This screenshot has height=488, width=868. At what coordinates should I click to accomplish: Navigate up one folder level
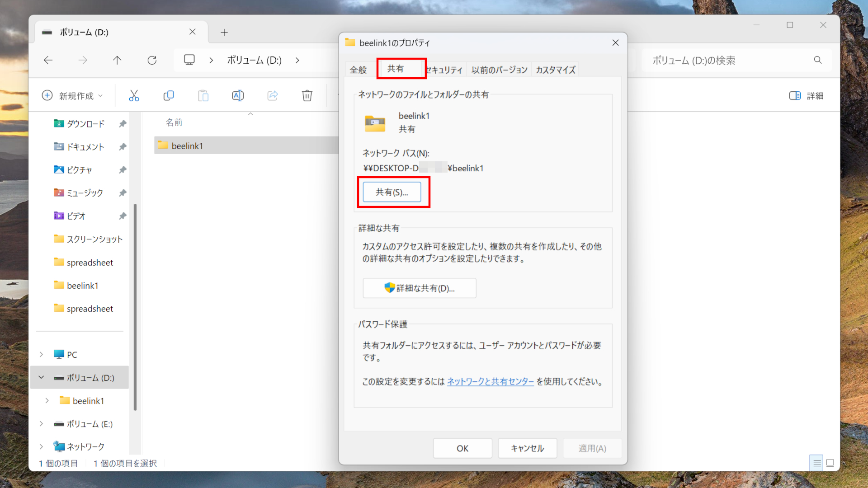pyautogui.click(x=117, y=60)
